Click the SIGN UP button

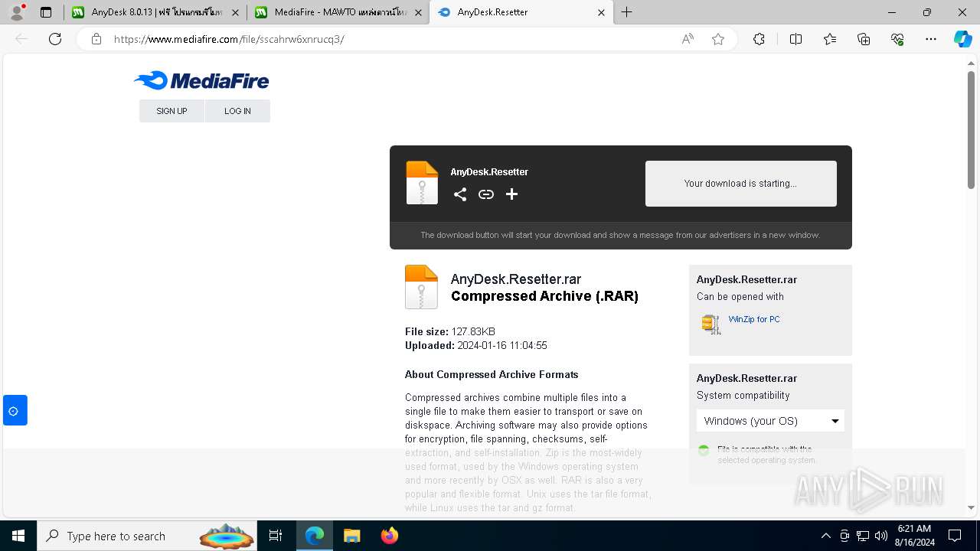[171, 111]
